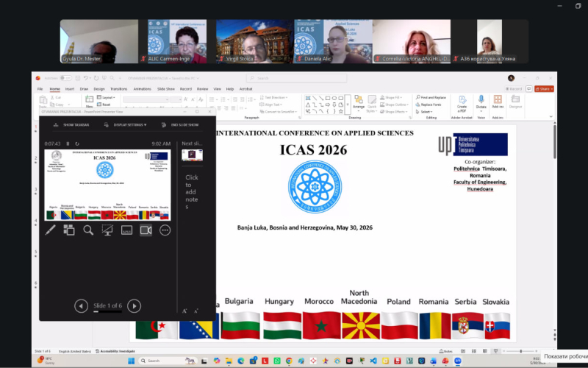The image size is (588, 368).
Task: Switch to Reading View icon
Action: tap(485, 352)
